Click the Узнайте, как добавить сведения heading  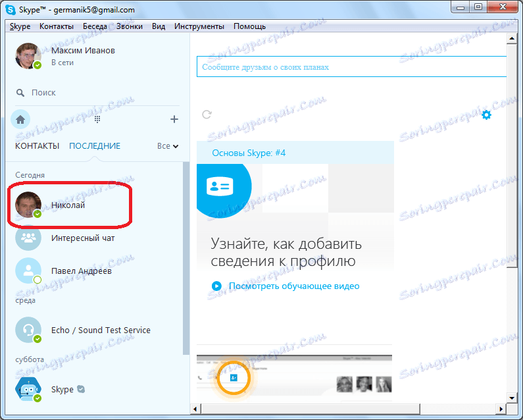click(x=286, y=252)
